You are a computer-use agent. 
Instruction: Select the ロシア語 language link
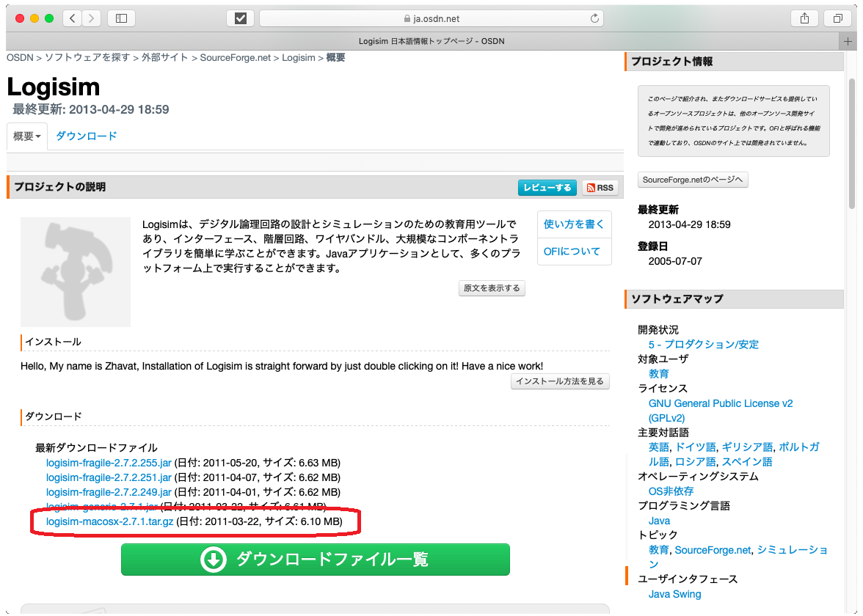coord(696,462)
